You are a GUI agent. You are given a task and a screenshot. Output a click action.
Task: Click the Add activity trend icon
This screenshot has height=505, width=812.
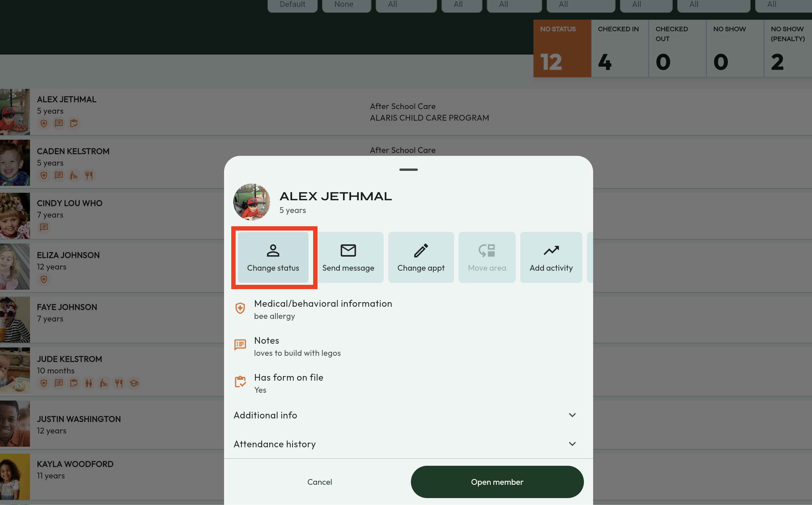tap(551, 250)
